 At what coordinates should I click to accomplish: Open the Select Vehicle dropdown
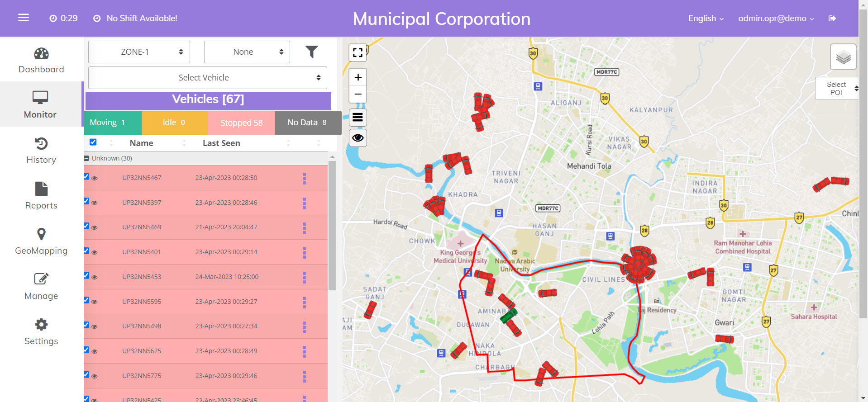coord(208,78)
